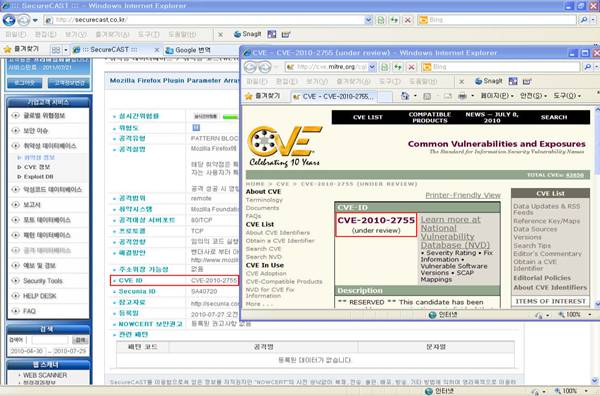Click COMPATIBLE PRODUCTS navigation item
The width and height of the screenshot is (600, 396).
tap(429, 117)
